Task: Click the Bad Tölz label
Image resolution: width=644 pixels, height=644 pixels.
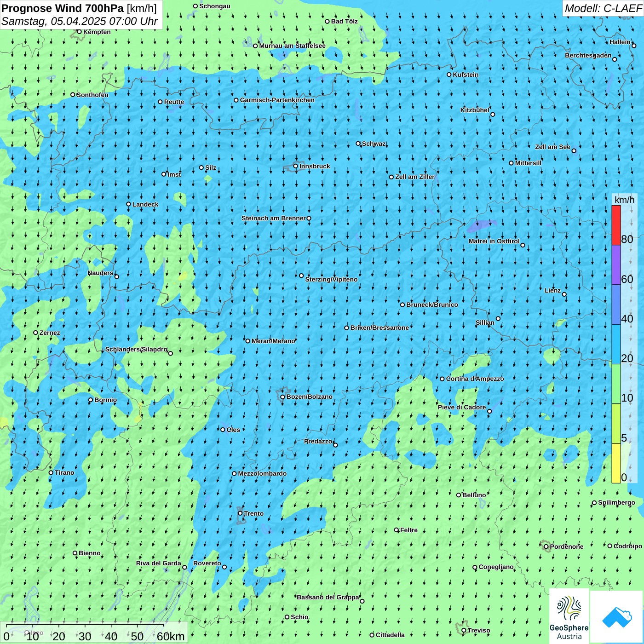Action: coord(344,21)
